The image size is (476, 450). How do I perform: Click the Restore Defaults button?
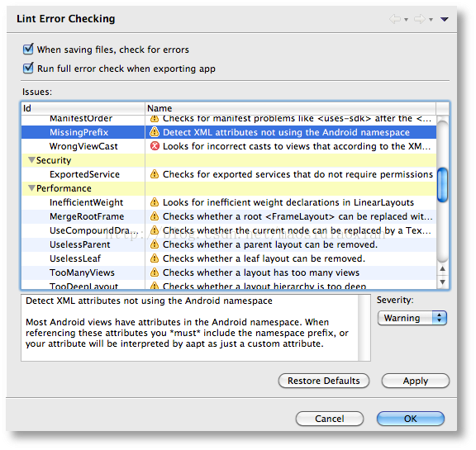324,381
